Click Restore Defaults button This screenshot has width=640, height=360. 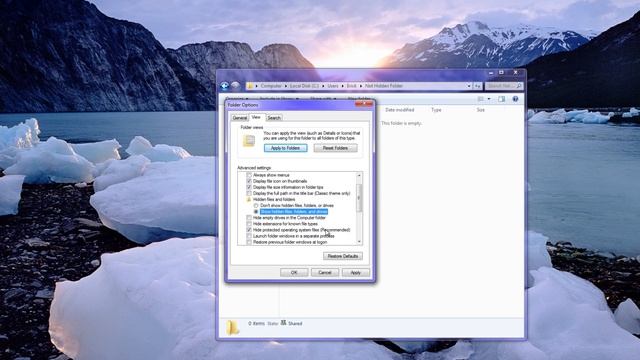pos(343,256)
